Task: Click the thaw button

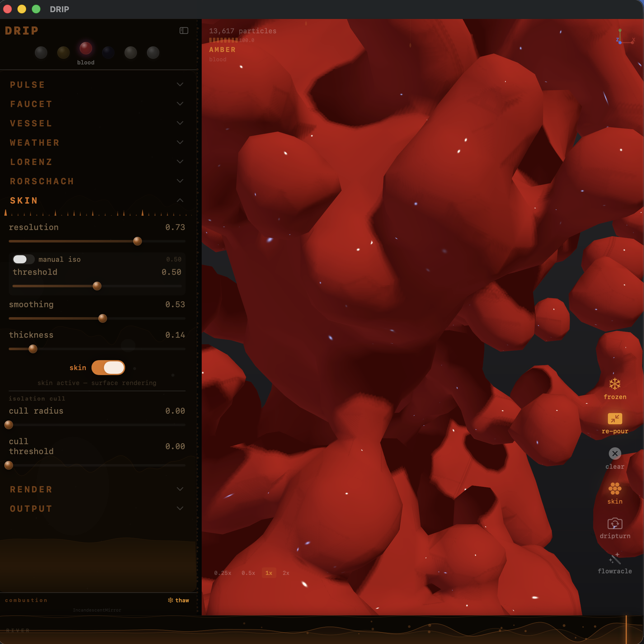Action: click(x=178, y=600)
